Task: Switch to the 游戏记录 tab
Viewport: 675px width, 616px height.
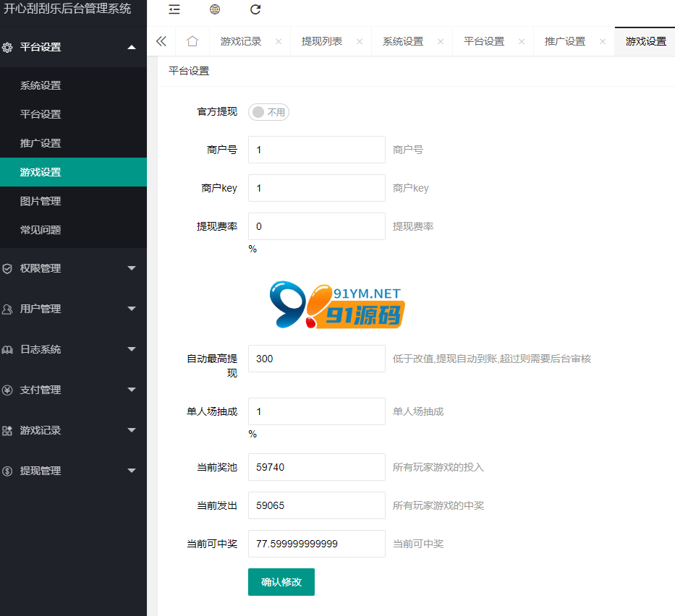Action: point(241,42)
